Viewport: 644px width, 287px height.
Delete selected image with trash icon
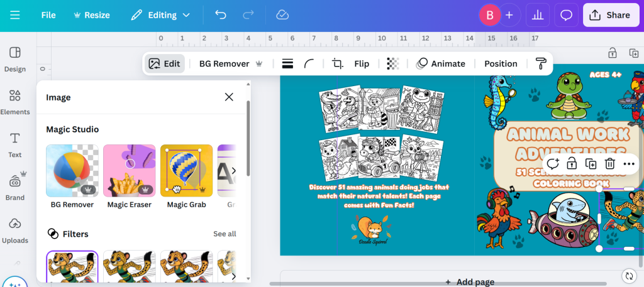tap(609, 164)
